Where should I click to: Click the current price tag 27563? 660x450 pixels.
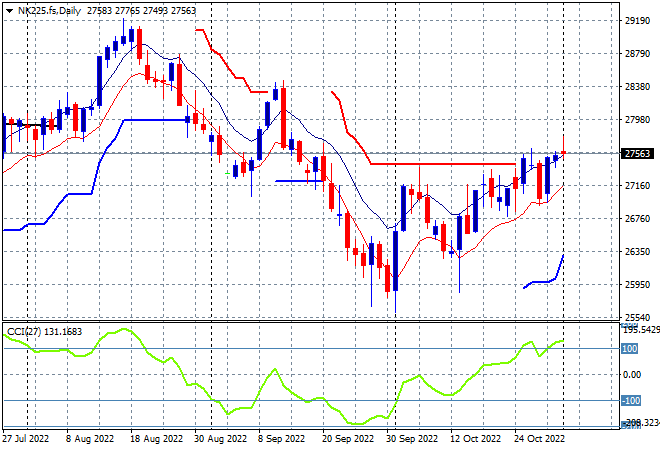click(637, 154)
